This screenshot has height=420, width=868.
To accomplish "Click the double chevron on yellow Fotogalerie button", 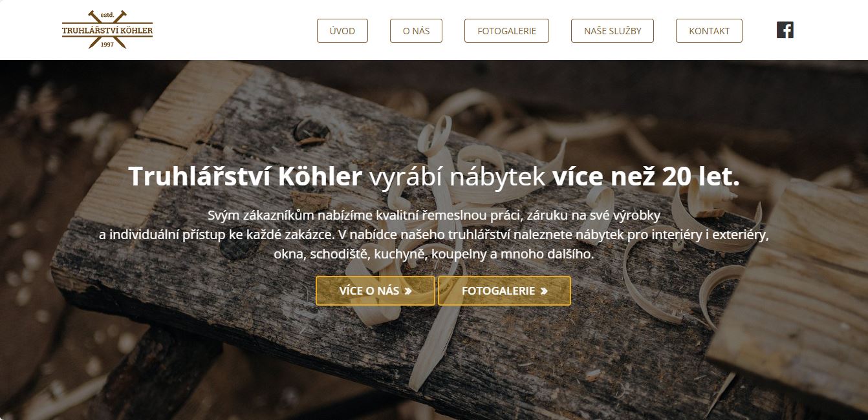I will [544, 291].
